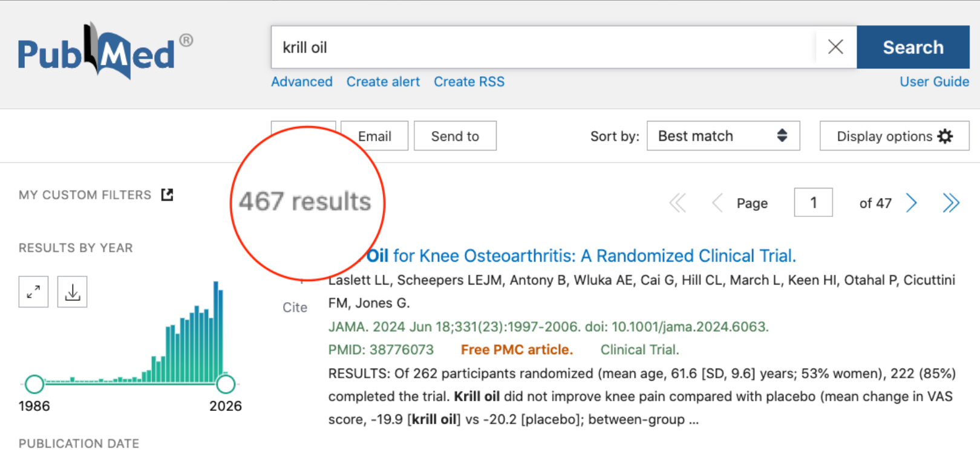
Task: Click the Create alert link
Action: click(x=383, y=82)
